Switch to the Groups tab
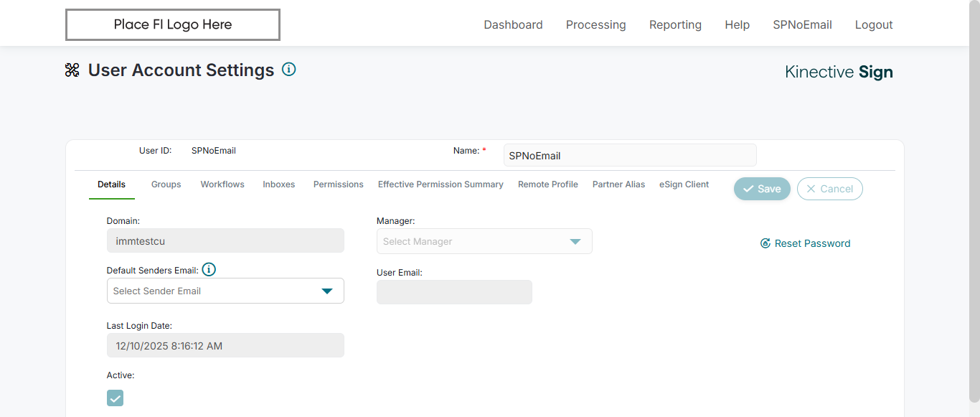This screenshot has height=417, width=980. pyautogui.click(x=166, y=184)
